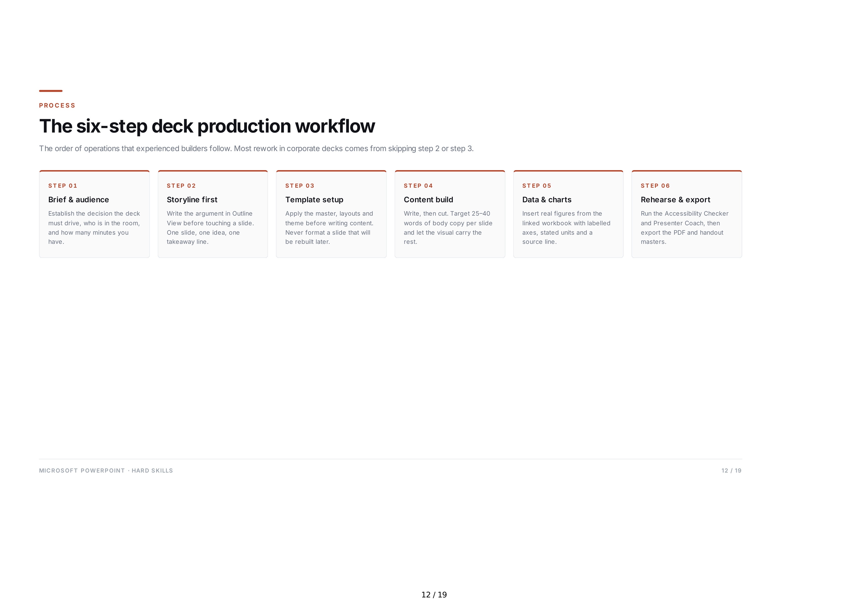Click the text 'Run the Accessibility Checker'

click(684, 214)
